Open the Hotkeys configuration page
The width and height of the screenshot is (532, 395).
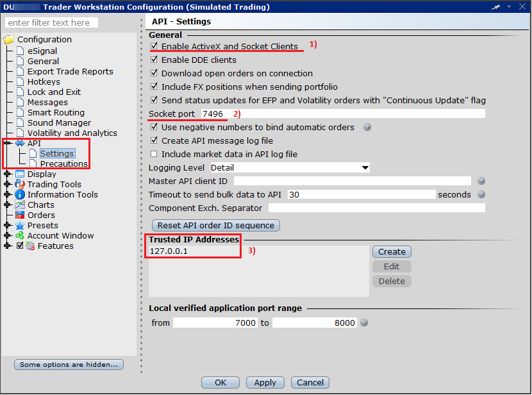point(45,81)
